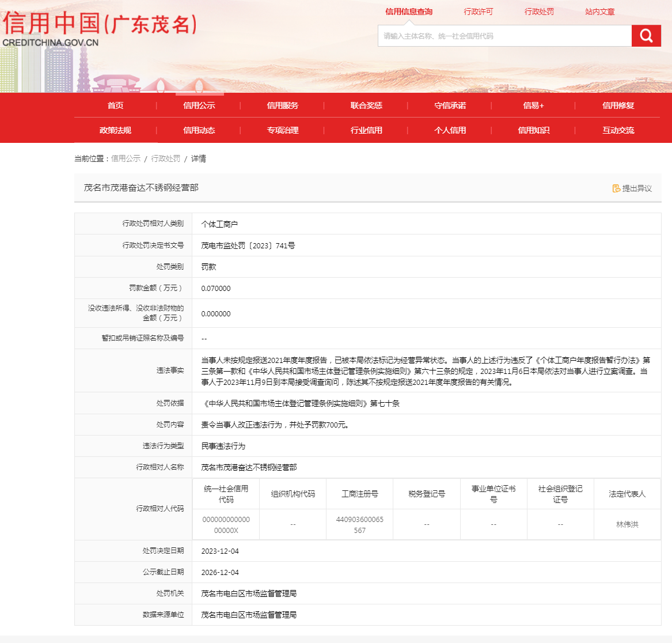Select the 信用信息查询 search tab

point(409,12)
